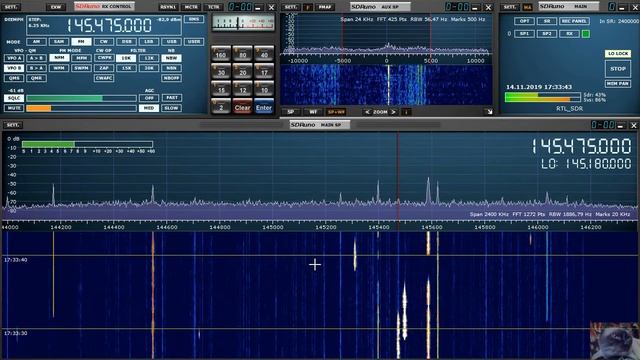Toggle the MUTE button

tap(14, 108)
